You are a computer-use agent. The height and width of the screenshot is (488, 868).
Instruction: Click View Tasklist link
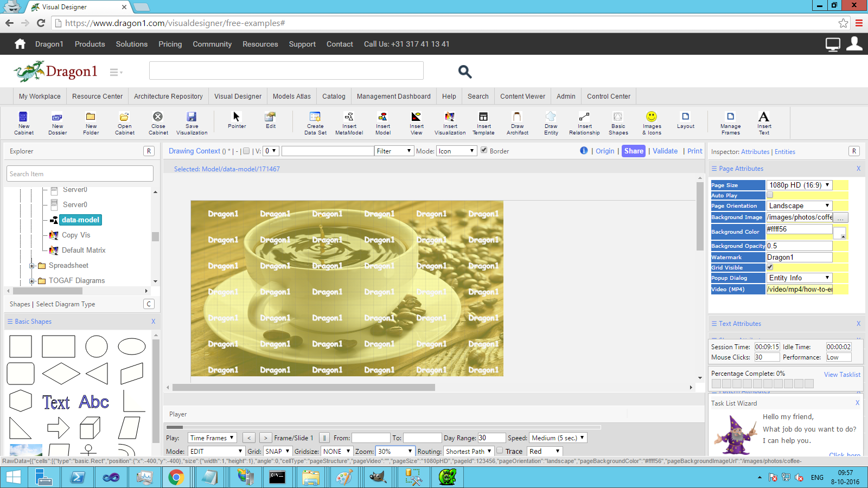[x=842, y=374]
